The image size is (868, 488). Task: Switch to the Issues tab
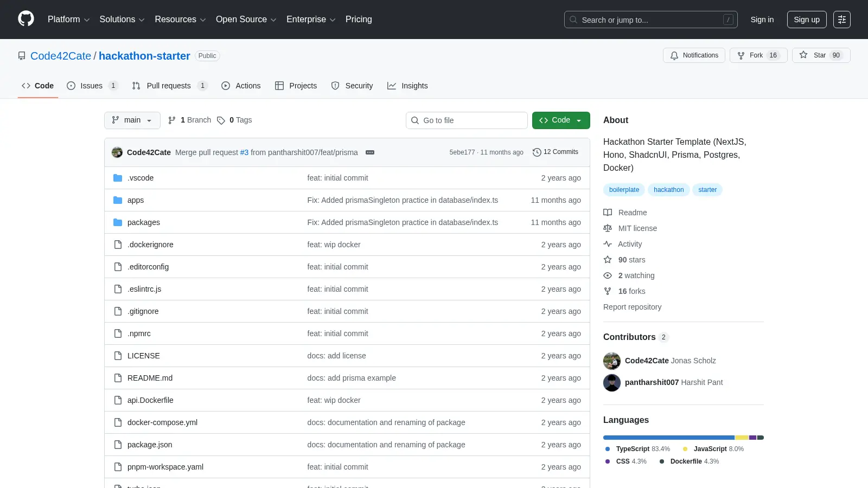[92, 86]
